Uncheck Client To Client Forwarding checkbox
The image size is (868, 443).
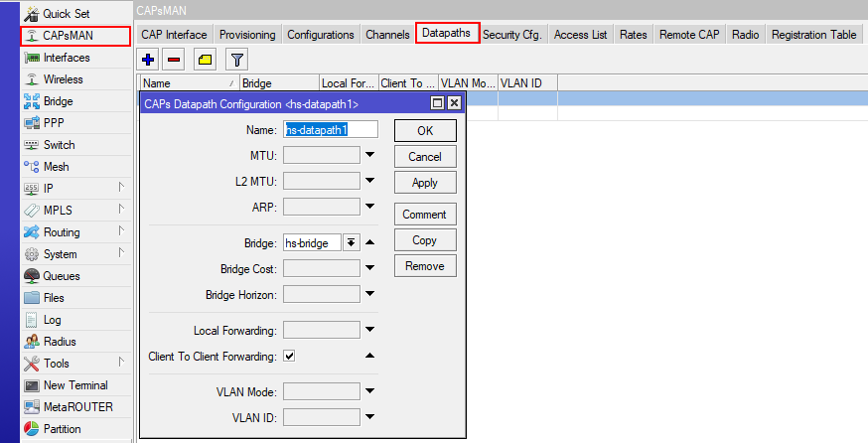289,356
